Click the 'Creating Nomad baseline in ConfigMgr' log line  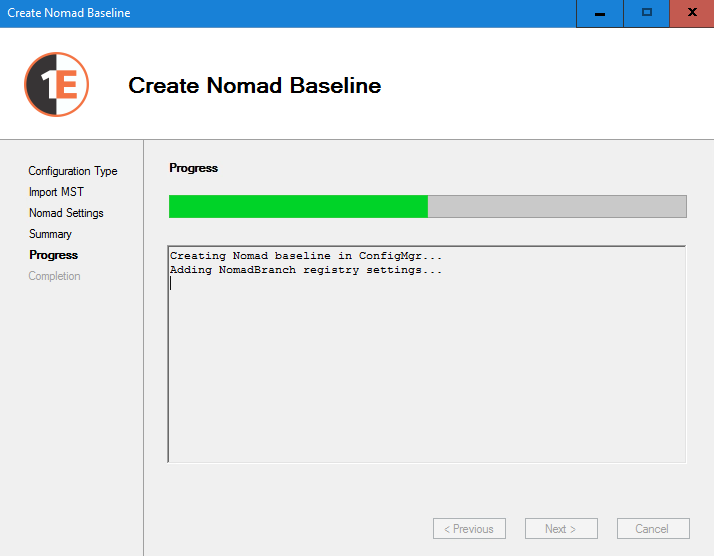(x=305, y=256)
